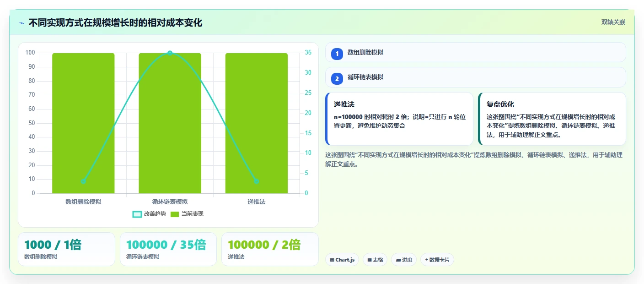644x284 pixels.
Task: Click the 100000 / 2倍 stat card
Action: 270,249
